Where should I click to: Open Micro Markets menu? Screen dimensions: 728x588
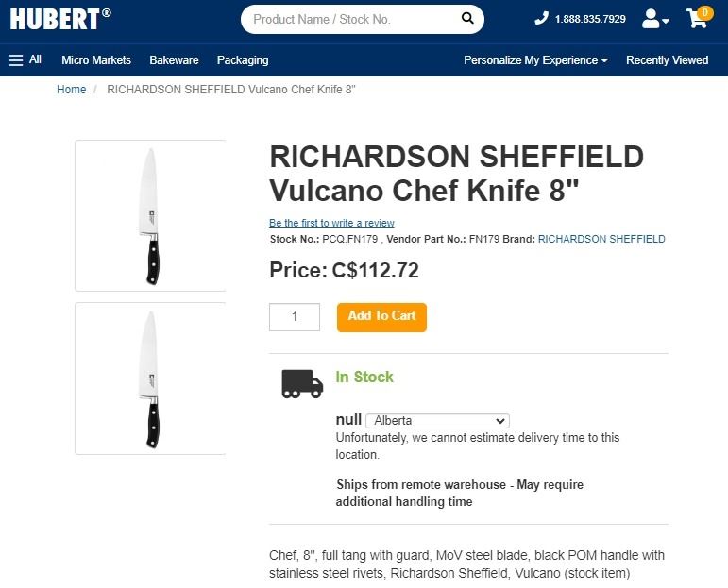pyautogui.click(x=96, y=59)
